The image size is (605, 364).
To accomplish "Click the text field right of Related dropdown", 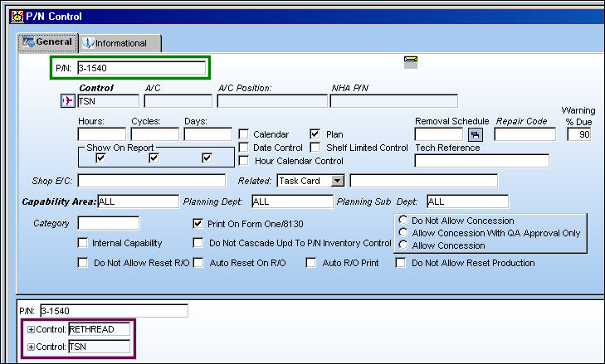I will click(x=423, y=181).
